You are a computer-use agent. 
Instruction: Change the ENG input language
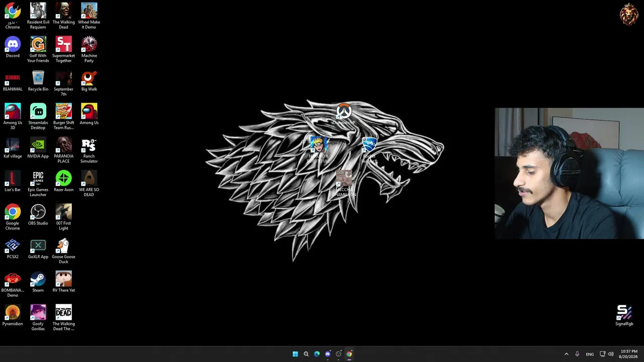590,354
